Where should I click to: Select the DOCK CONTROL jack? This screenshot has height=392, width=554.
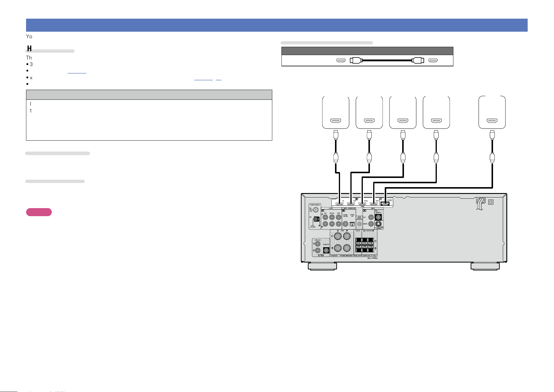pos(359,224)
